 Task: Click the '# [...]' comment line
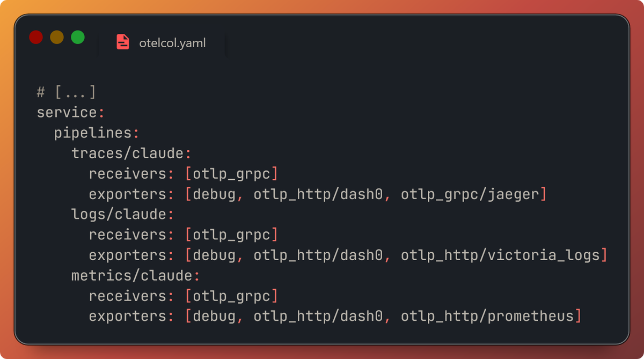click(x=67, y=92)
